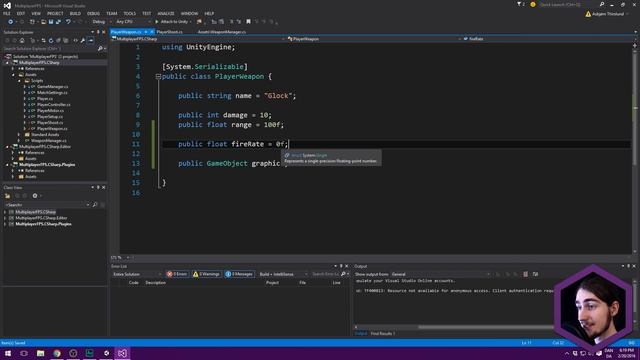Open the Debug configuration dropdown

(101, 22)
